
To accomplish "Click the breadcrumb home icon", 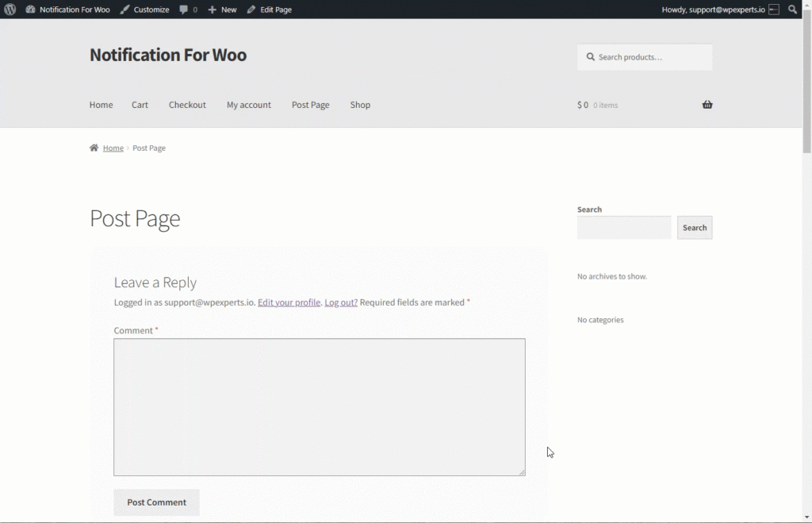I will 94,148.
